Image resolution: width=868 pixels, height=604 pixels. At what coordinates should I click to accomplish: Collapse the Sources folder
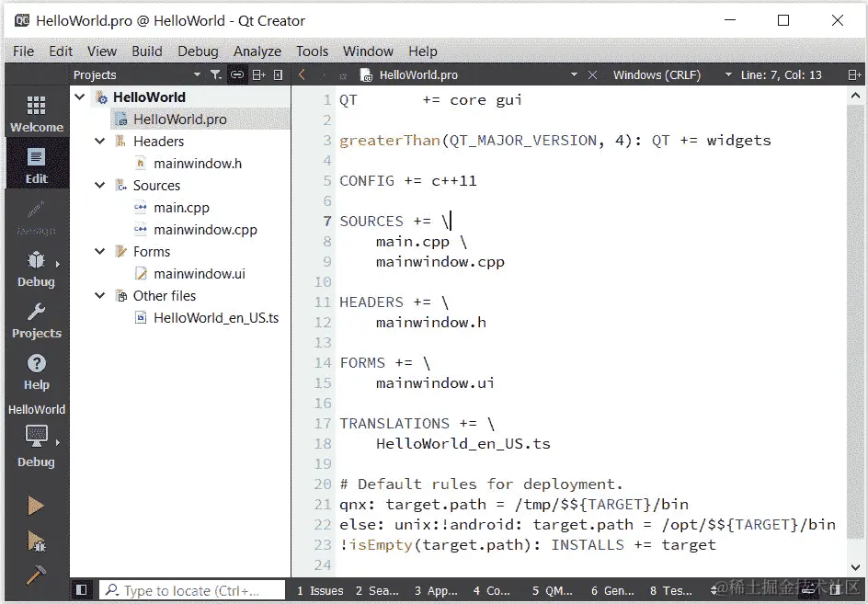pos(99,186)
